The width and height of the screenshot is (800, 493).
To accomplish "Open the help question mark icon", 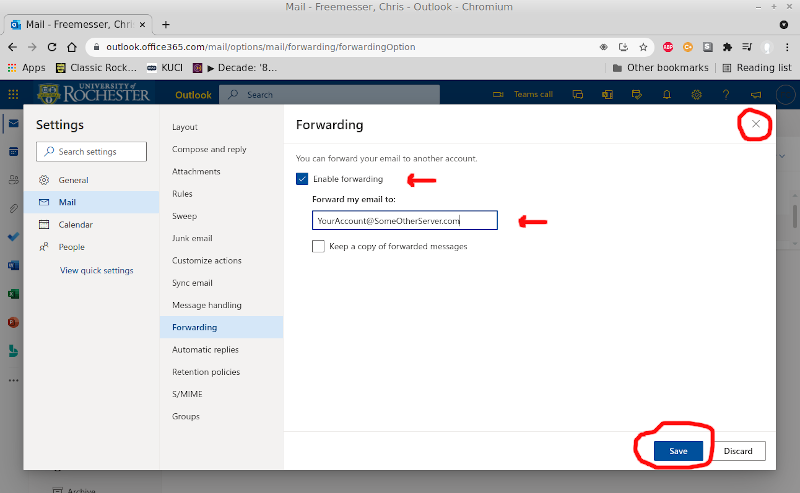I will click(726, 94).
